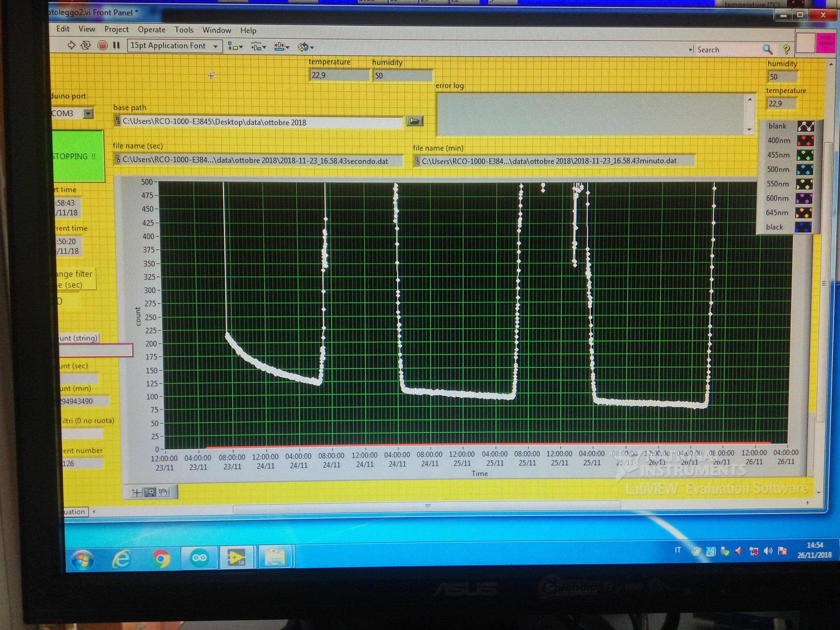Open the Operate menu
This screenshot has width=840, height=630.
(x=151, y=30)
